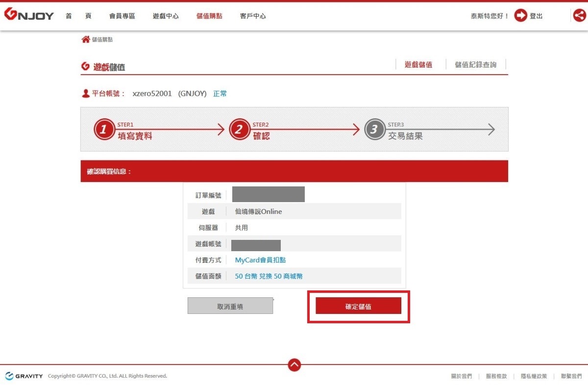Click the logout arrow icon

(x=520, y=16)
